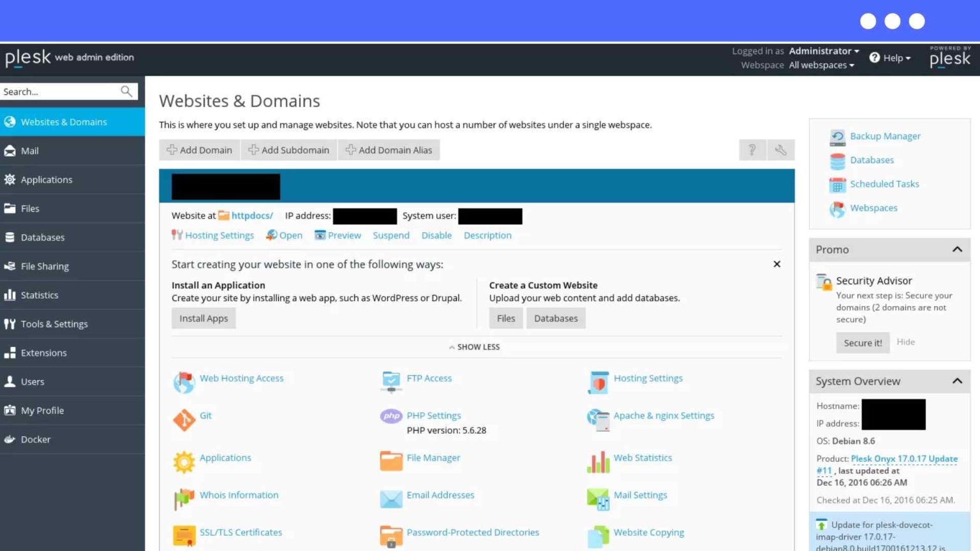Open My Profile in the sidebar
The image size is (980, 551).
(x=72, y=410)
